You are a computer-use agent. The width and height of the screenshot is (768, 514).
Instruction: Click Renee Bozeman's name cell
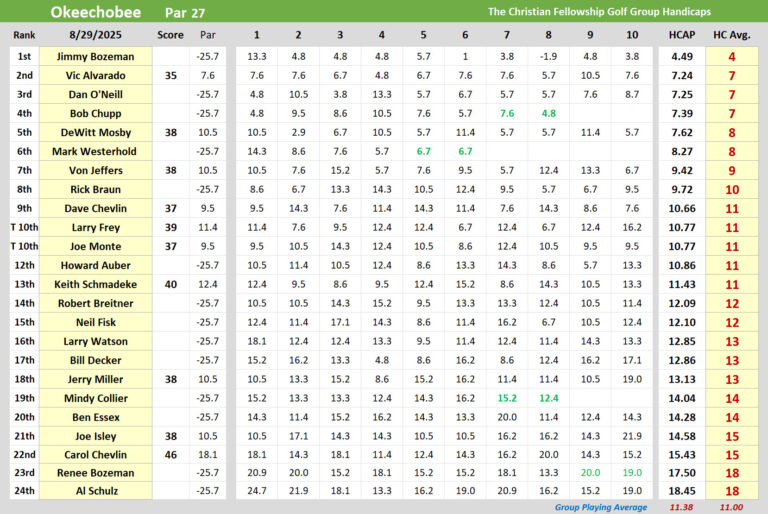click(x=96, y=473)
